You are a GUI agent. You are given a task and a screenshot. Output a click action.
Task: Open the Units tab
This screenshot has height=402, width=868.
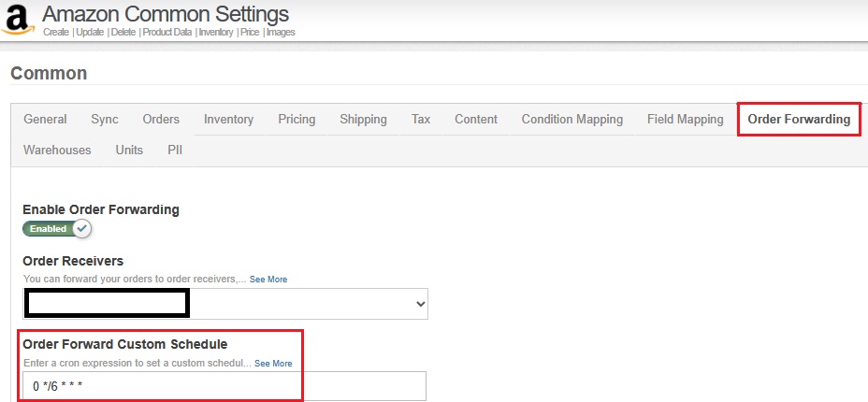[129, 150]
